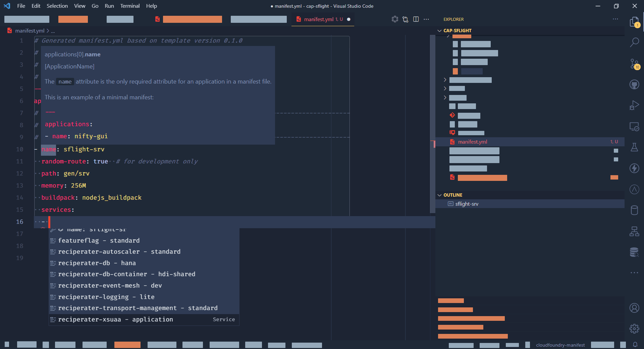Click the 'services:' key on line 15
The height and width of the screenshot is (349, 644).
58,210
